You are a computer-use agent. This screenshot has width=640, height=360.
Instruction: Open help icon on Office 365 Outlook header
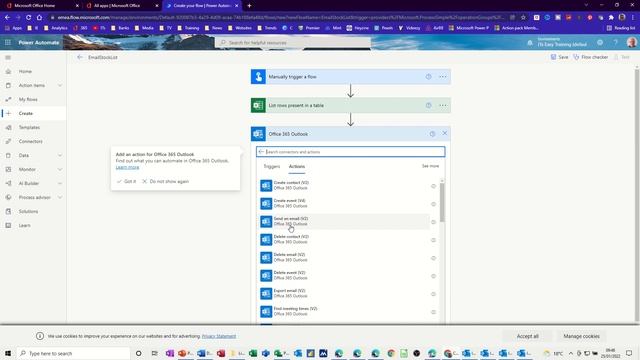432,134
